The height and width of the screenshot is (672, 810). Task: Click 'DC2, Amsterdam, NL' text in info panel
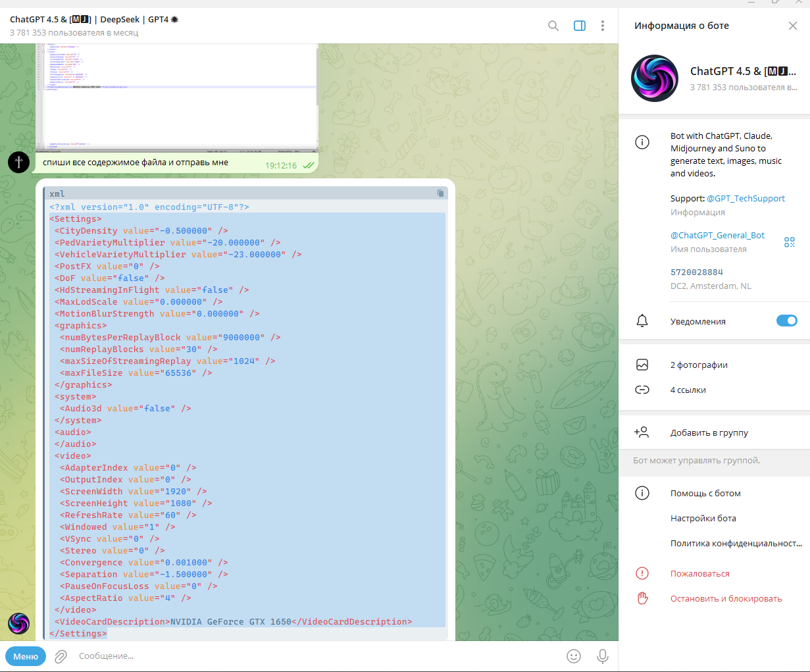[x=711, y=286]
